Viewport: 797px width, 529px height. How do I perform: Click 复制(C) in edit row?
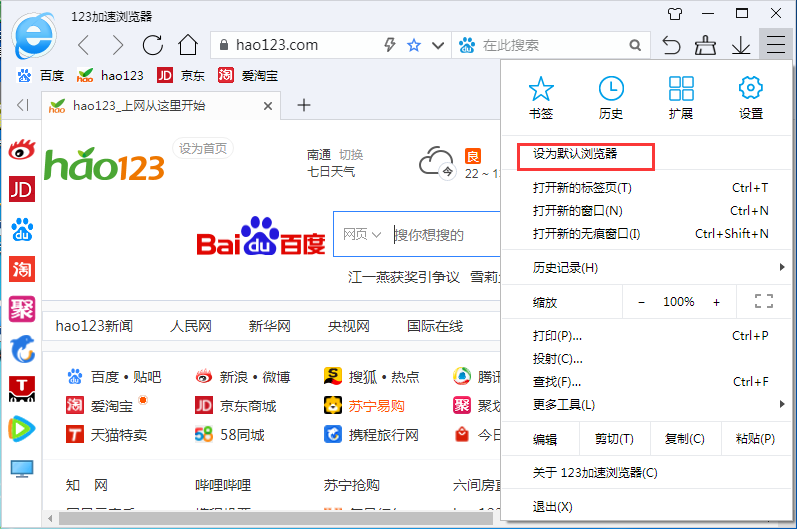tap(685, 439)
